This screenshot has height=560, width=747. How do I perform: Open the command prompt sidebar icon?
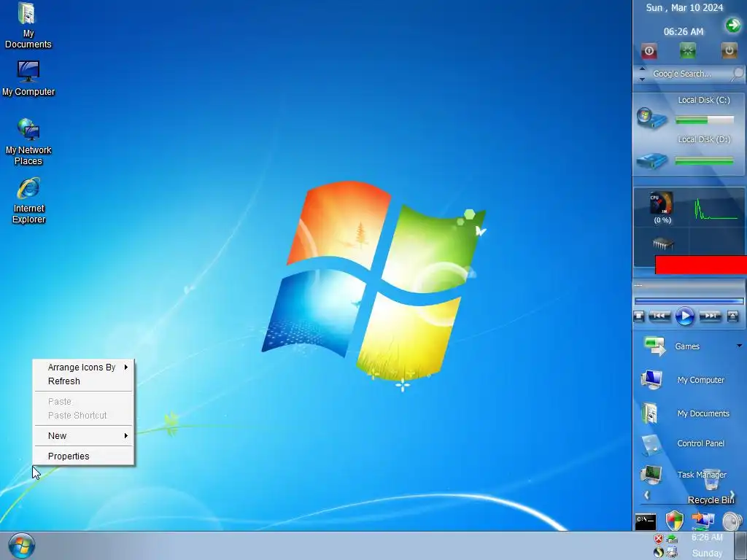pyautogui.click(x=646, y=521)
